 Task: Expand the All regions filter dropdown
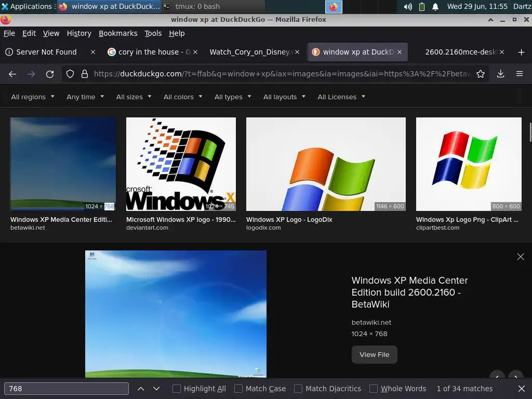click(x=33, y=97)
